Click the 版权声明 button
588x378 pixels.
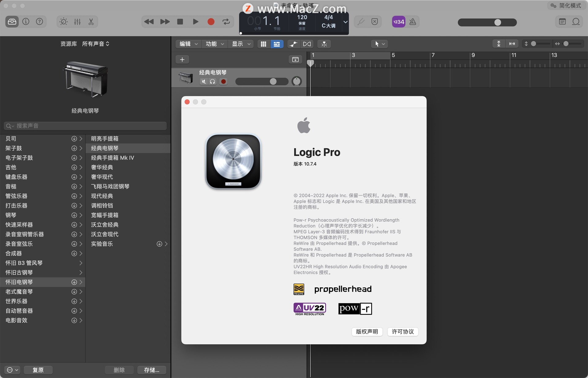pos(367,331)
